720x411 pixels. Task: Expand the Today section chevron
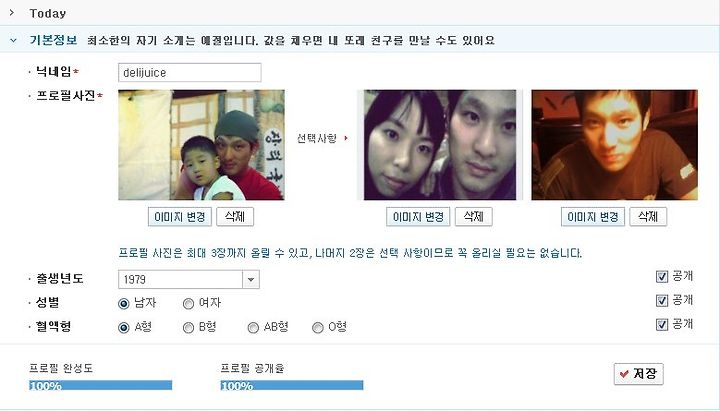12,12
